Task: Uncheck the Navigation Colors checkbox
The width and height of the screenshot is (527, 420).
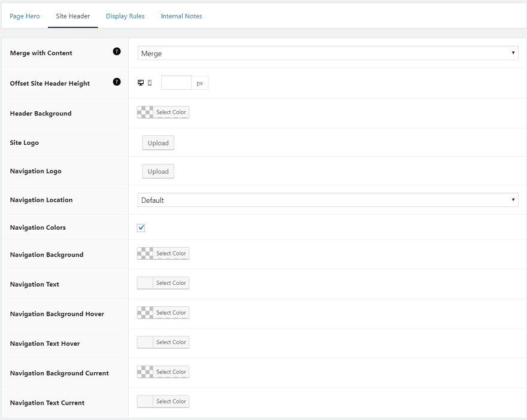Action: (141, 228)
